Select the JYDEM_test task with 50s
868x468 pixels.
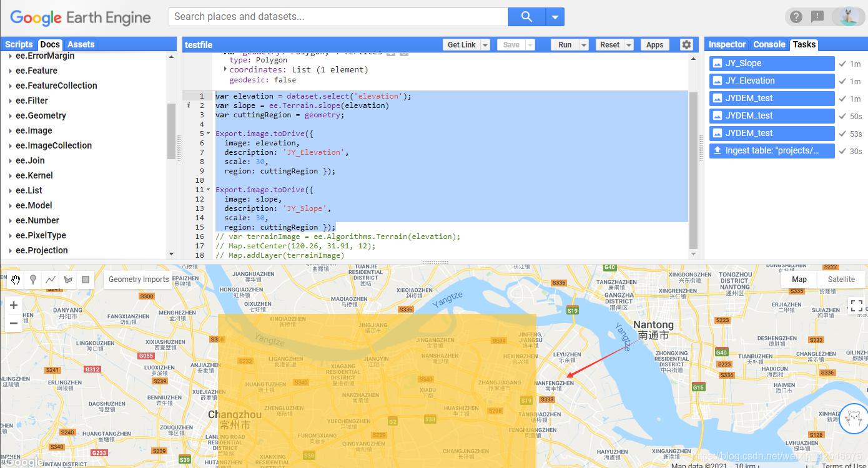[x=772, y=116]
